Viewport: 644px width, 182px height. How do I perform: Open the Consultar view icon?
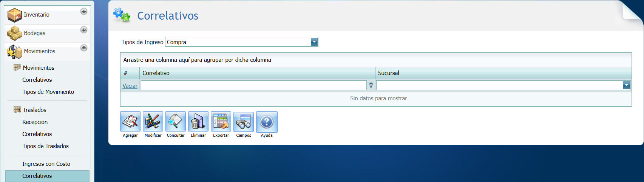(176, 122)
